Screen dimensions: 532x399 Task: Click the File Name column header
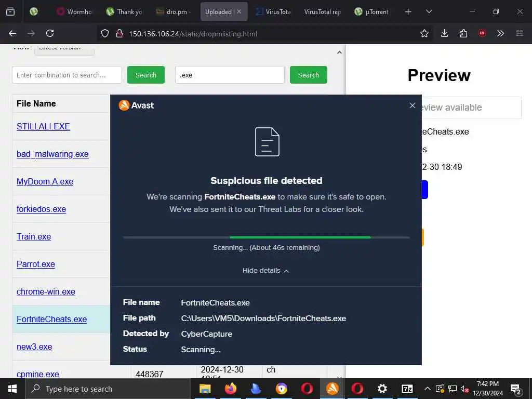coord(36,103)
